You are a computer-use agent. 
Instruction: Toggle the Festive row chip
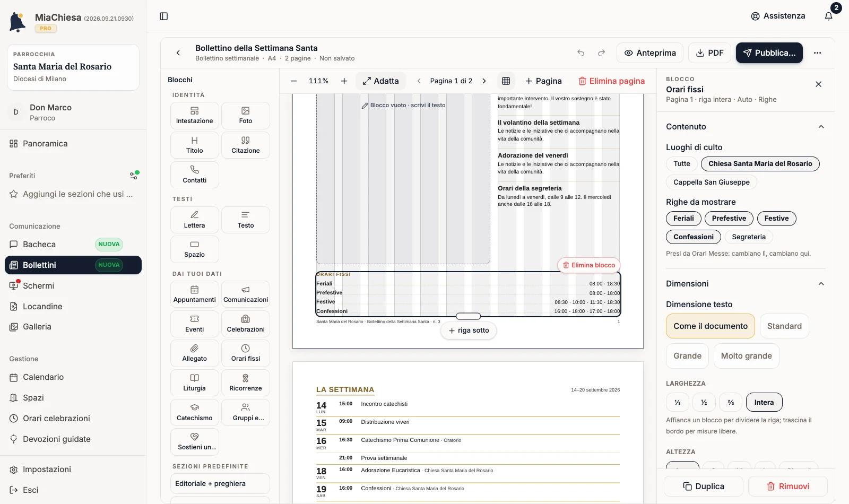(x=777, y=219)
